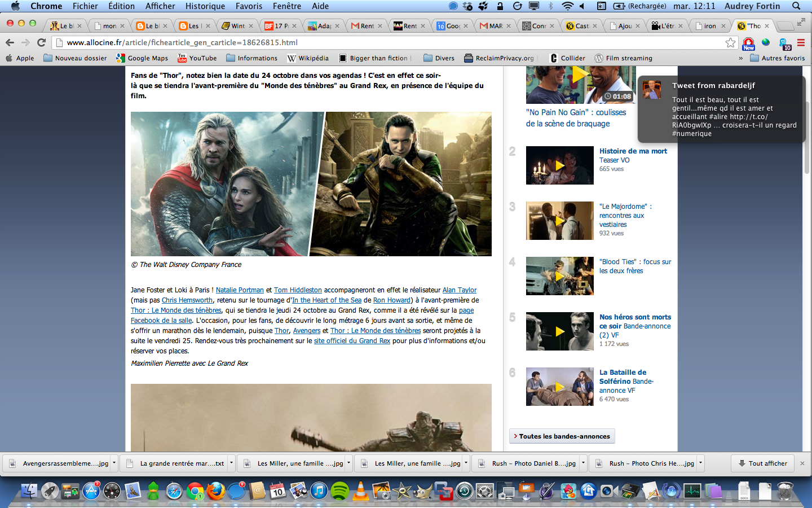Image resolution: width=812 pixels, height=508 pixels.
Task: Close the downloads bar
Action: pyautogui.click(x=802, y=463)
